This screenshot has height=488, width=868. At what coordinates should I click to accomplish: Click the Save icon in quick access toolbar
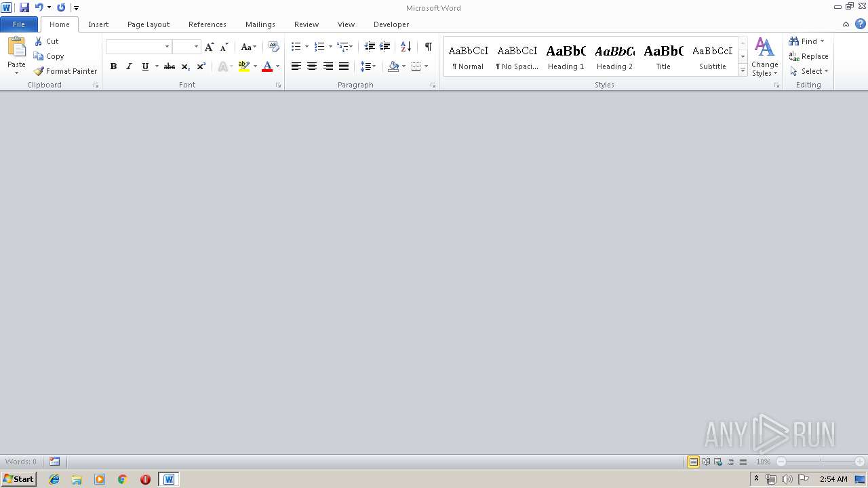point(24,7)
